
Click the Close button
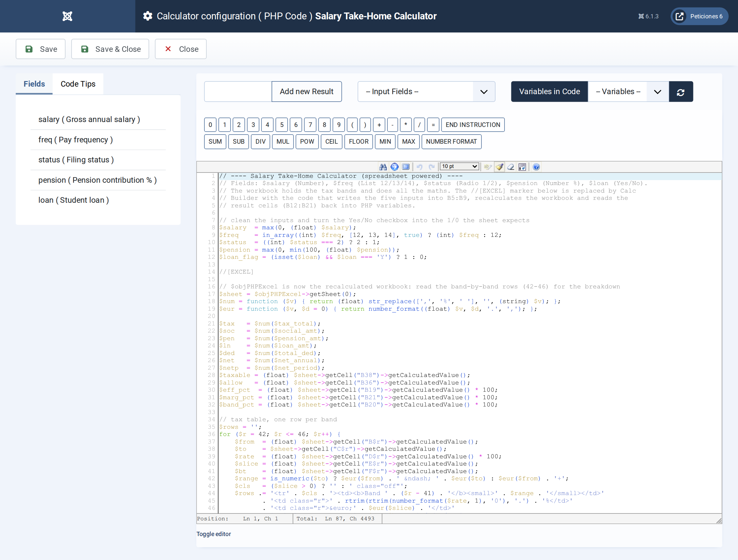[x=180, y=49]
